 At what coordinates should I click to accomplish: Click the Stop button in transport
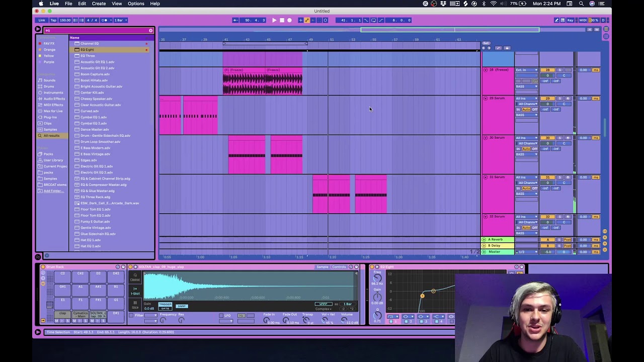coord(282,20)
